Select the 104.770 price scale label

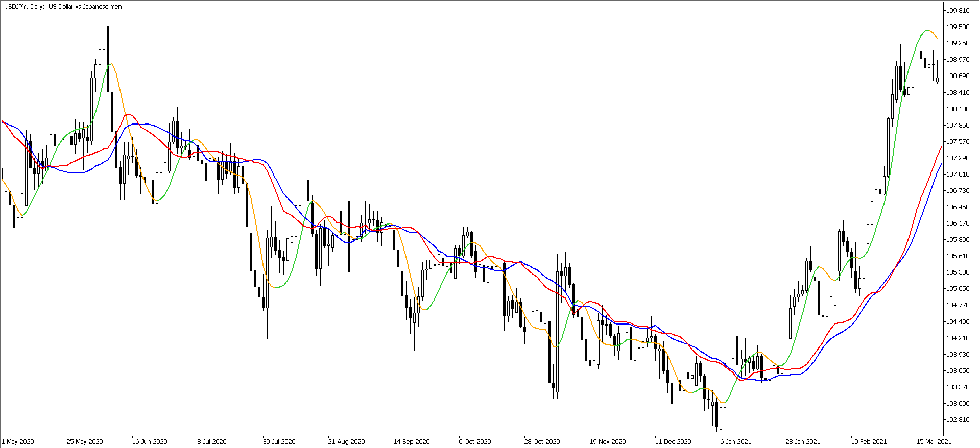[958, 305]
